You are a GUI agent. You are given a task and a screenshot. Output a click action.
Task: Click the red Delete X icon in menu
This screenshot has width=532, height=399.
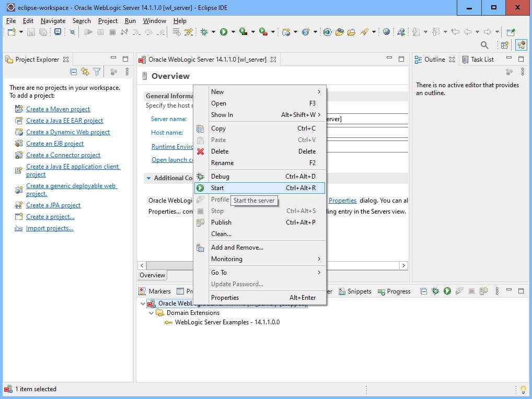click(201, 151)
